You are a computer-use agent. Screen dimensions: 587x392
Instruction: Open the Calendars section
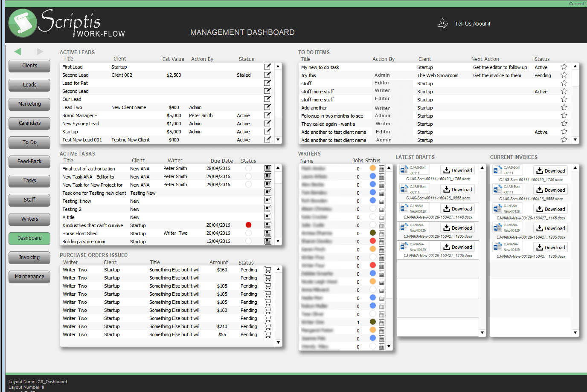point(29,123)
